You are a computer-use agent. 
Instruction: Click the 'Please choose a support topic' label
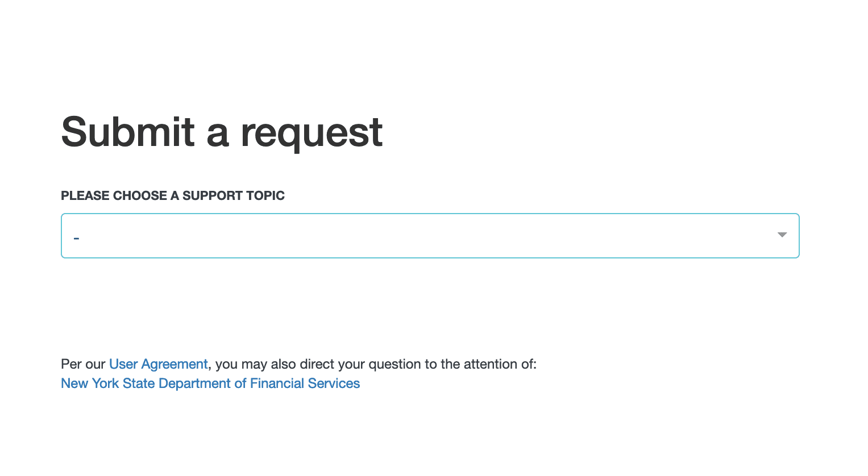click(x=172, y=196)
